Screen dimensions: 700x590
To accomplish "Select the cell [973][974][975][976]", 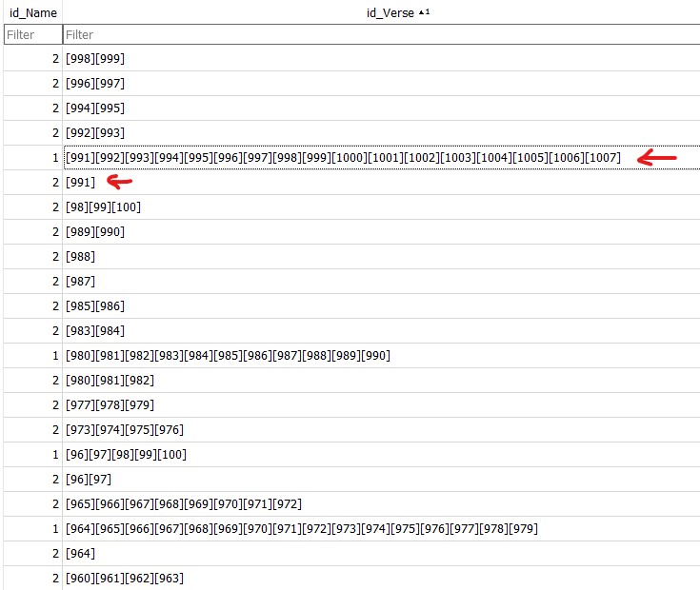I will (382, 430).
